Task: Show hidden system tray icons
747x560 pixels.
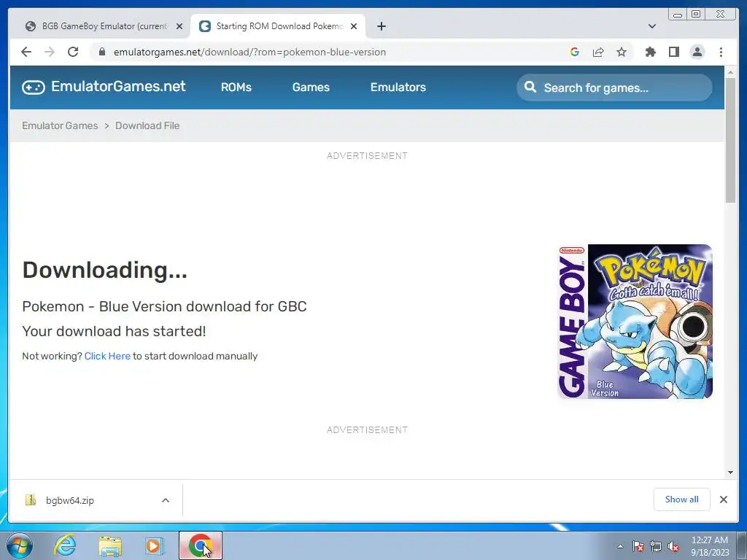Action: point(620,546)
